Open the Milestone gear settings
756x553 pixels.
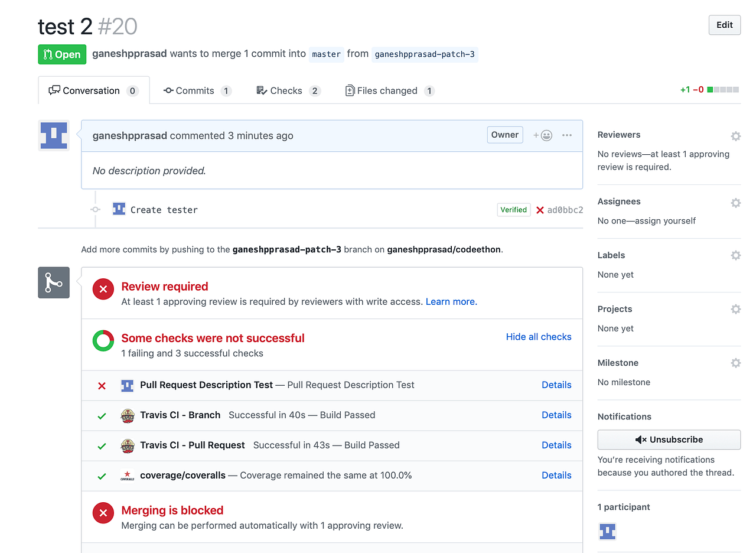(x=735, y=363)
